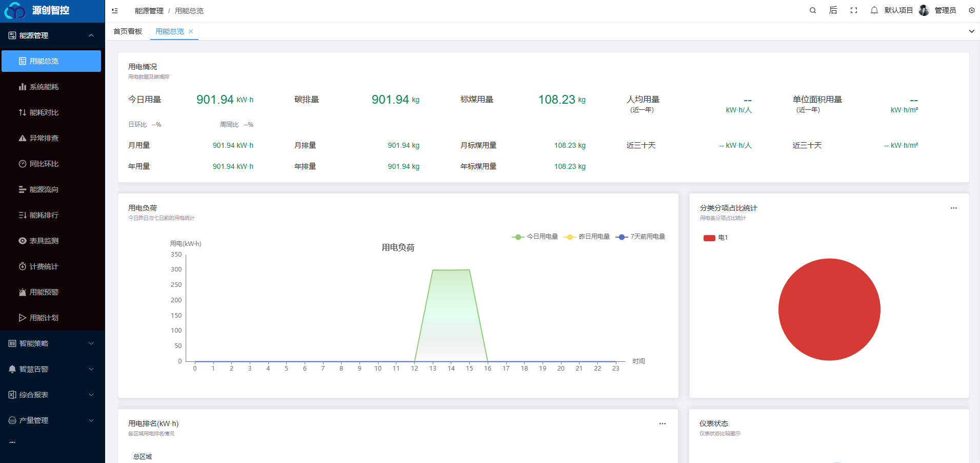The image size is (980, 463).
Task: Toggle 7天前用电量 legend series
Action: [641, 237]
